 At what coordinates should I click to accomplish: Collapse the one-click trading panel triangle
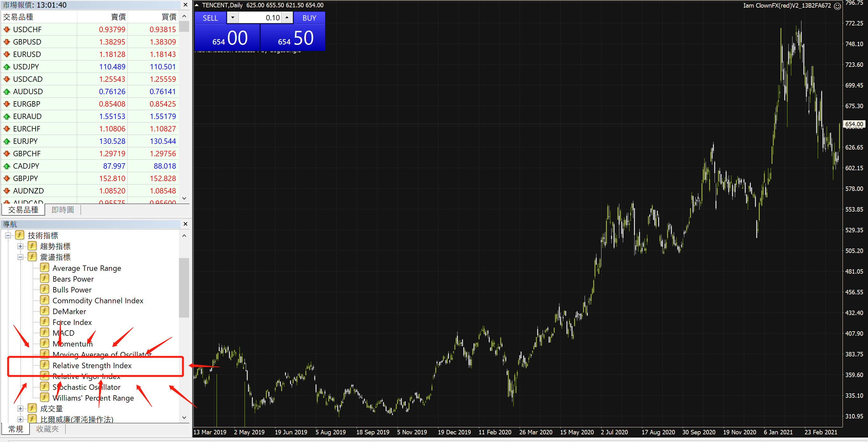point(197,5)
